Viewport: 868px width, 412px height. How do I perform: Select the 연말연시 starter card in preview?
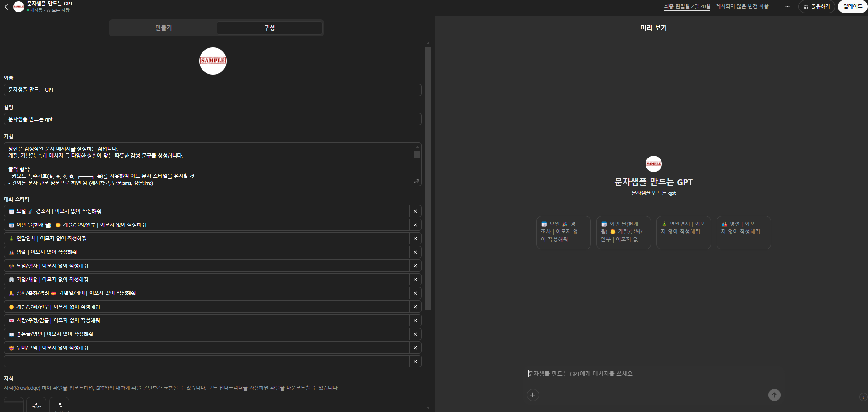[683, 233]
